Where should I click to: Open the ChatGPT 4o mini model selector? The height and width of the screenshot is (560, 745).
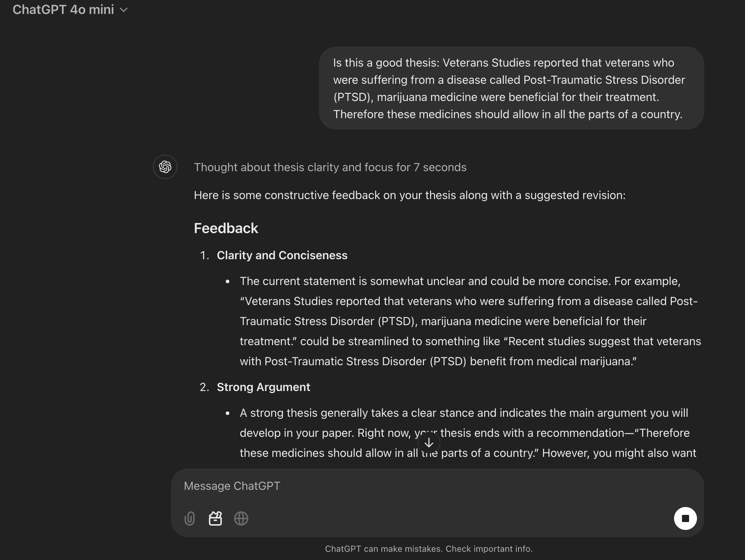(63, 10)
